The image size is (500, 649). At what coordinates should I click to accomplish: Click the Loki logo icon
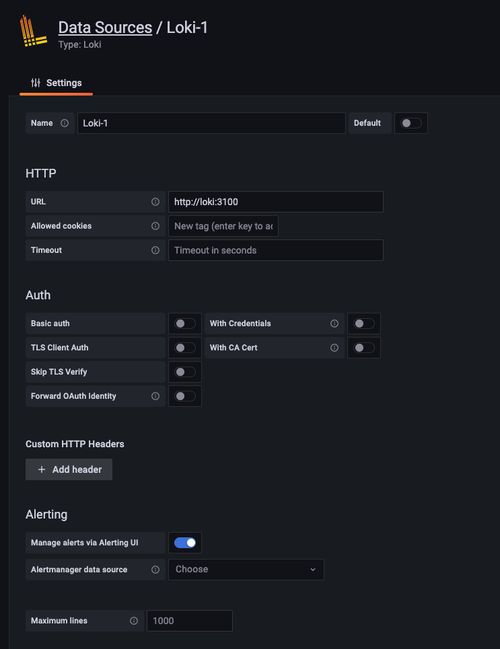coord(33,31)
